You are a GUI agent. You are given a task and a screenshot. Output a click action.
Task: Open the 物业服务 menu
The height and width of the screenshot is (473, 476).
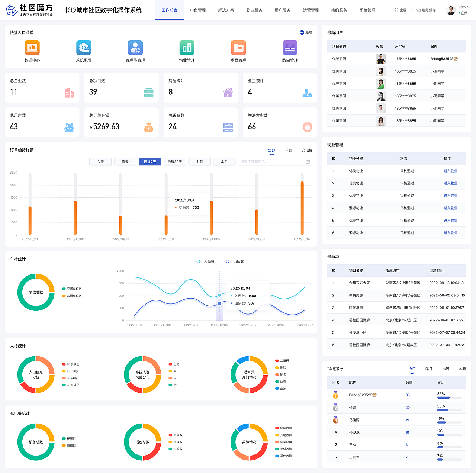click(x=254, y=10)
